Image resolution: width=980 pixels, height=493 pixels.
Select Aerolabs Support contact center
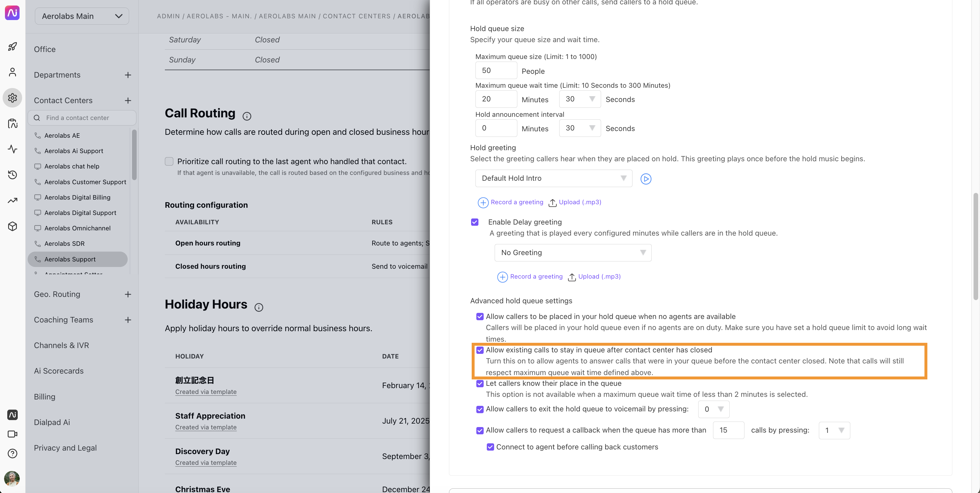pos(70,259)
